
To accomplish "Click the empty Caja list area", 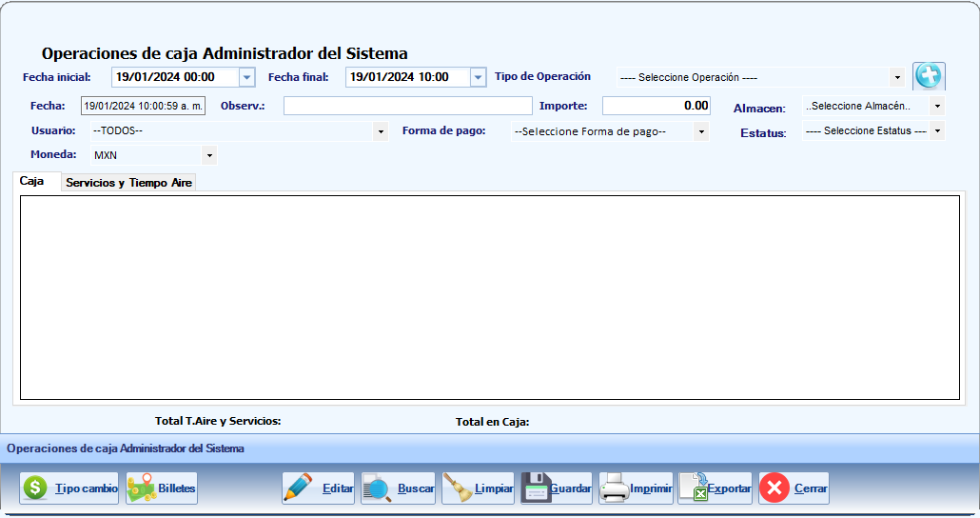I will [x=489, y=298].
